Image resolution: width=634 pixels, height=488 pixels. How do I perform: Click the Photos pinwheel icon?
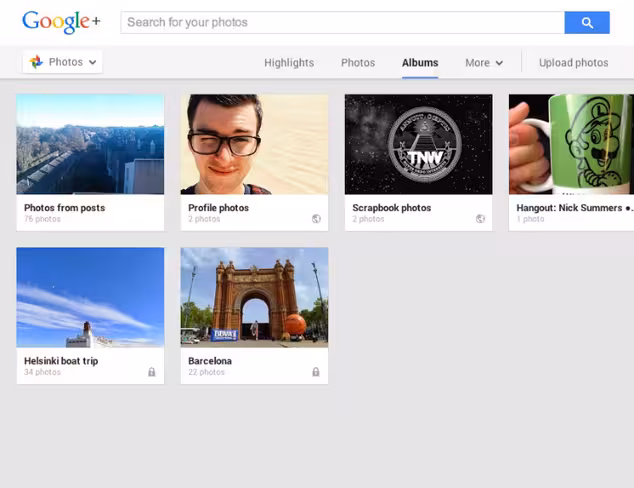pos(36,62)
